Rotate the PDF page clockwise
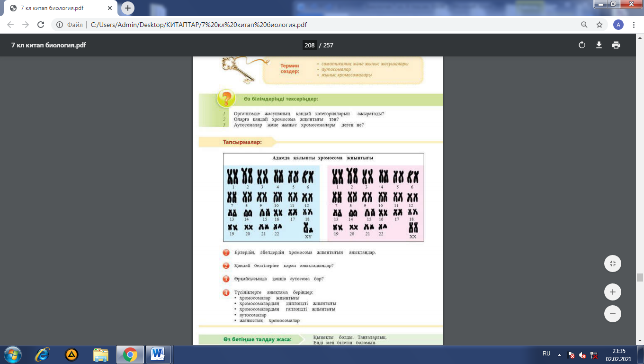This screenshot has width=644, height=364. [x=582, y=45]
